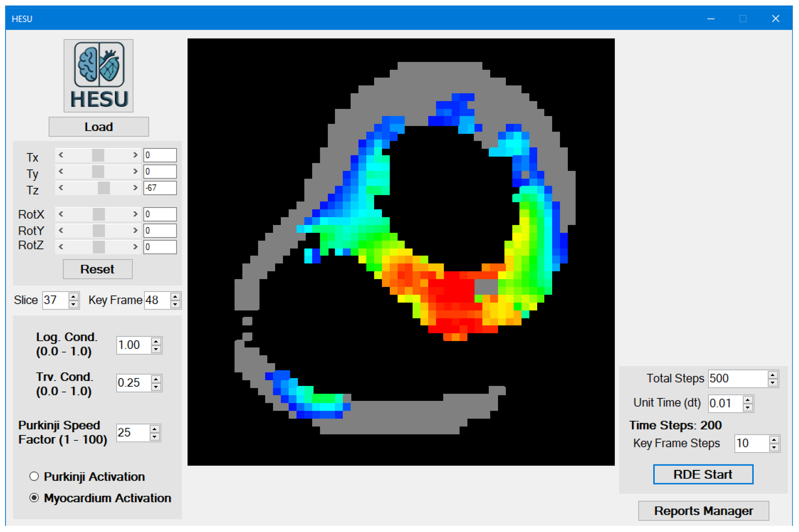Increase Log. Cond. value with up arrow
The width and height of the screenshot is (799, 532).
[x=156, y=341]
